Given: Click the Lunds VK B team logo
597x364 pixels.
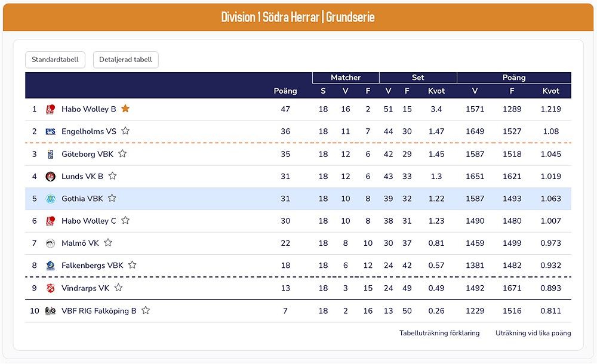Looking at the screenshot, I should 51,176.
